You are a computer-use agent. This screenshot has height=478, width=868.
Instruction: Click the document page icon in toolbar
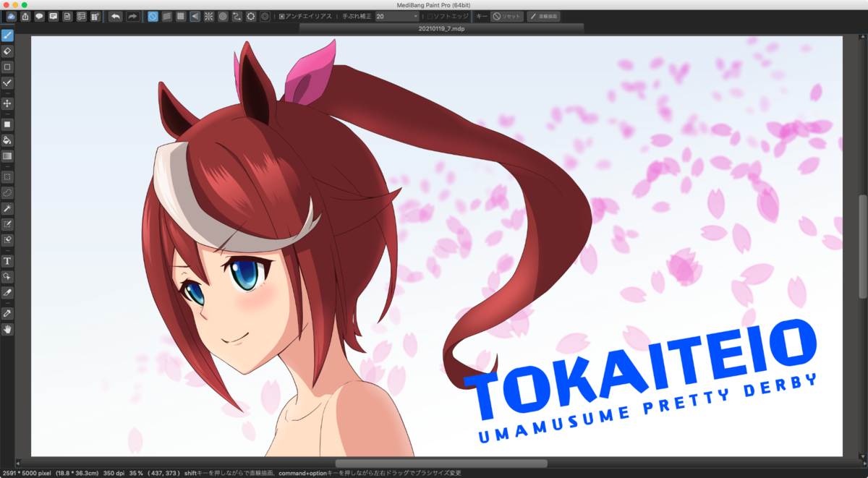tap(67, 16)
